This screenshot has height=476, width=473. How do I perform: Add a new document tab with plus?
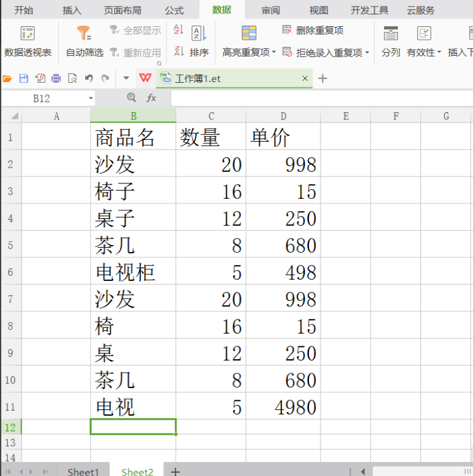coord(322,78)
